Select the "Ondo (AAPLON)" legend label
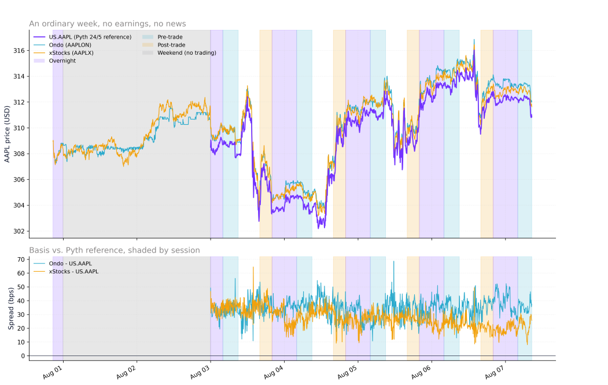The image size is (608, 385). tap(70, 45)
